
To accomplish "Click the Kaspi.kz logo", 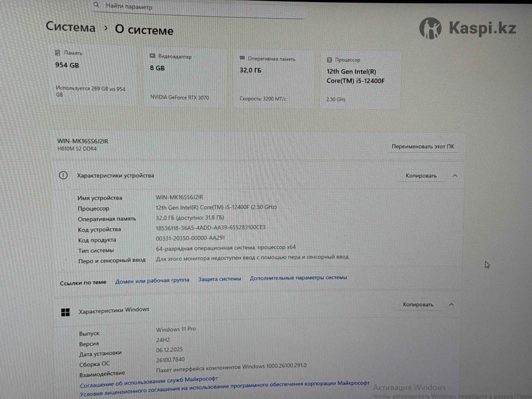I will (468, 28).
